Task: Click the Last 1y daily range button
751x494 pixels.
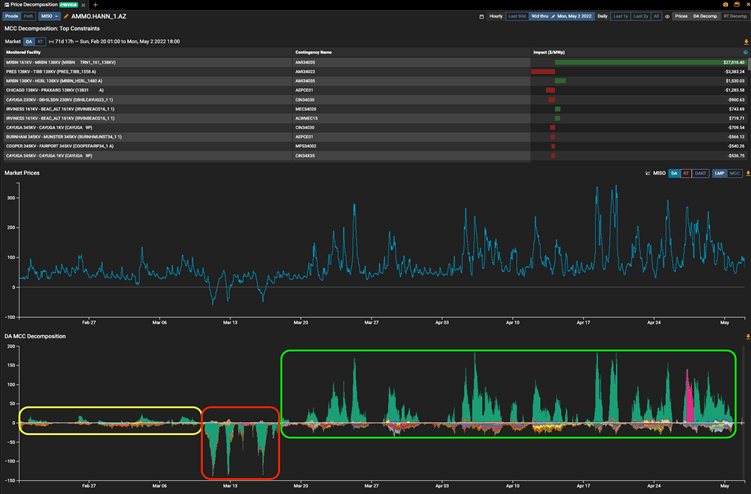Action: [x=620, y=17]
